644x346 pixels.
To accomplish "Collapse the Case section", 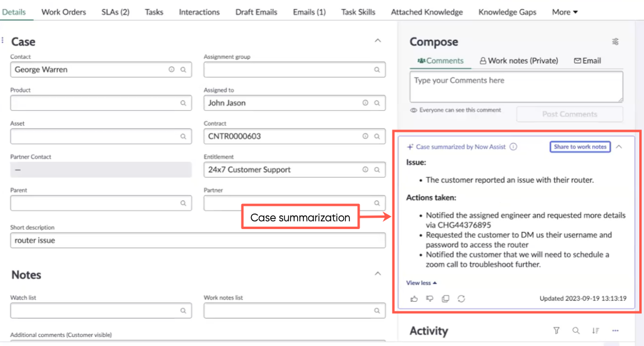I will [378, 41].
